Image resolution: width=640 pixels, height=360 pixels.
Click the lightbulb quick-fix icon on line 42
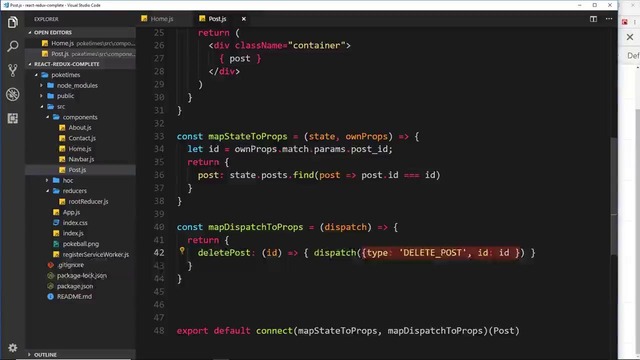pyautogui.click(x=182, y=251)
